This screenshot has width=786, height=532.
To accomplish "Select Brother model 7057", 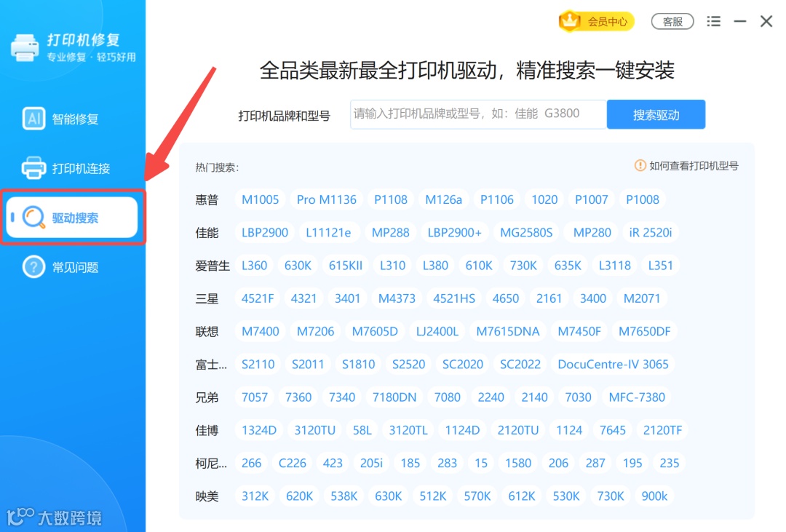I will (x=255, y=397).
